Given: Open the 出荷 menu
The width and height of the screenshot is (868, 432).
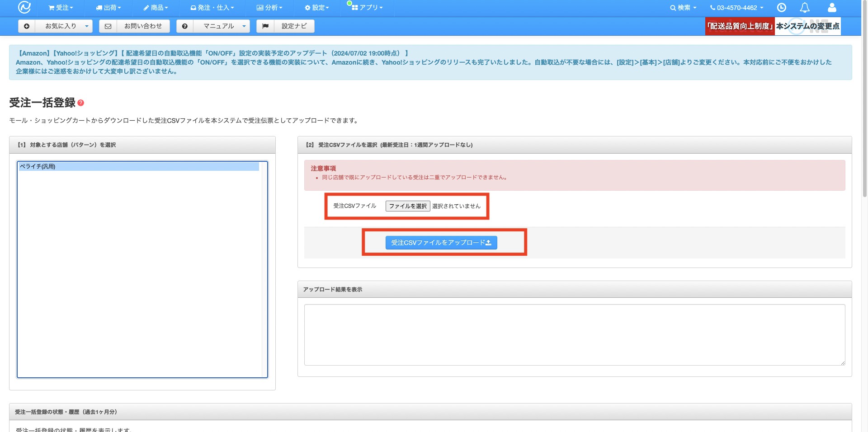Looking at the screenshot, I should coord(108,8).
